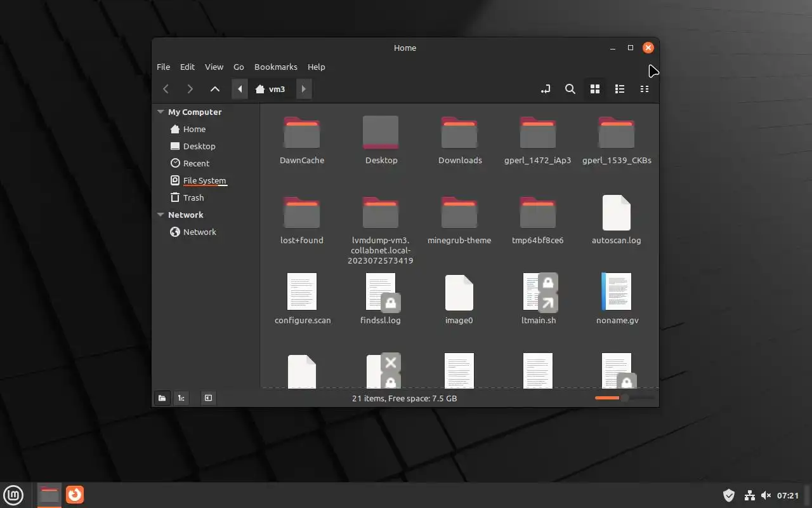The image size is (812, 508).
Task: Open the network tray icon
Action: pyautogui.click(x=749, y=495)
